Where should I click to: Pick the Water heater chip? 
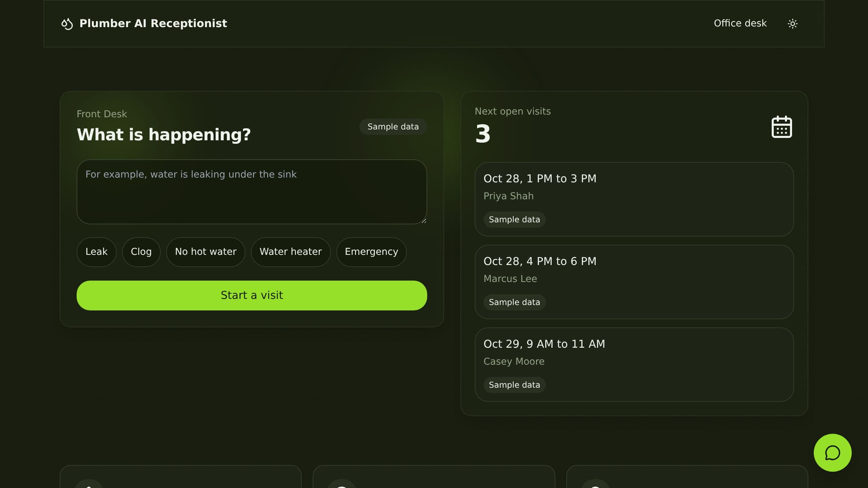point(291,252)
